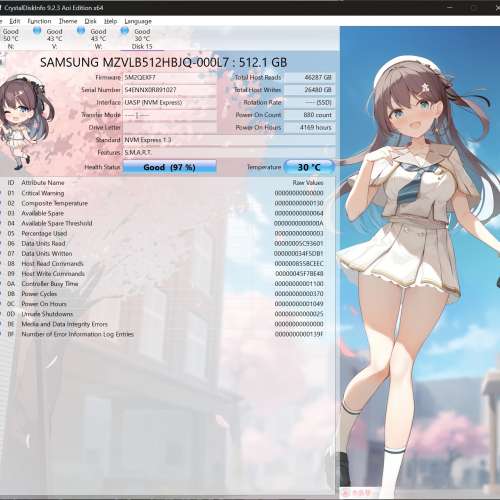Screen dimensions: 500x500
Task: Click the 30 °C temperature button
Action: pyautogui.click(x=309, y=167)
